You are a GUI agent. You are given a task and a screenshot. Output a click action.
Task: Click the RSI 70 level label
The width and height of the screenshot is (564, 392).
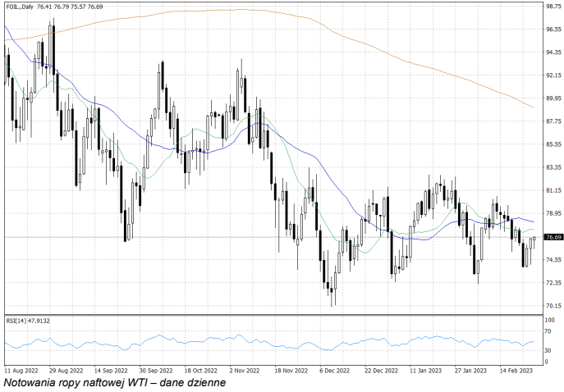click(548, 335)
